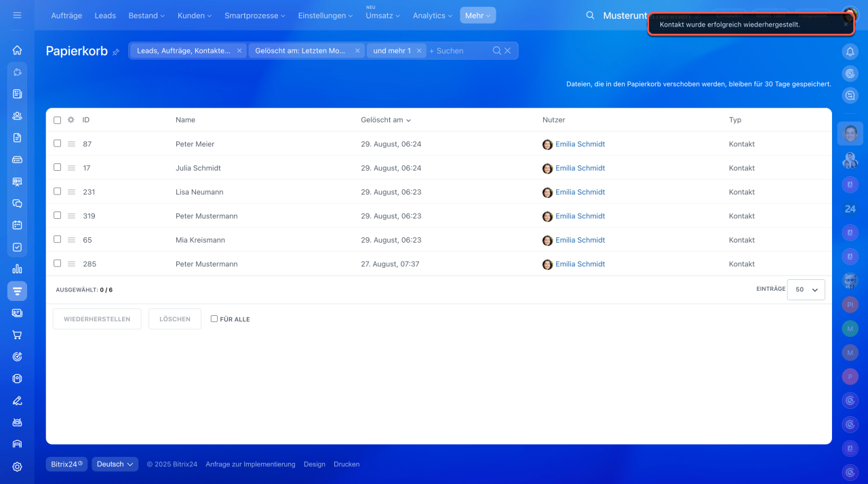The height and width of the screenshot is (484, 868).
Task: Remove the 'und mehr 1' filter chip
Action: [x=419, y=51]
